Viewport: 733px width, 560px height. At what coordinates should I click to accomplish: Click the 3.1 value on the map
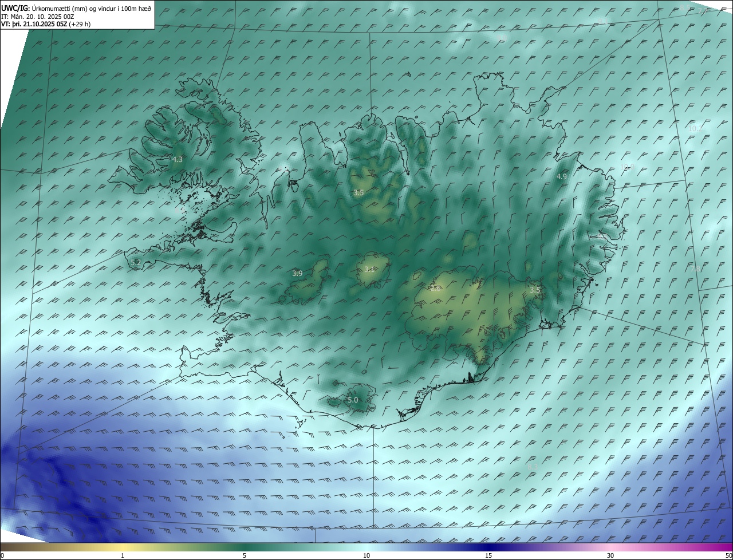[x=369, y=269]
